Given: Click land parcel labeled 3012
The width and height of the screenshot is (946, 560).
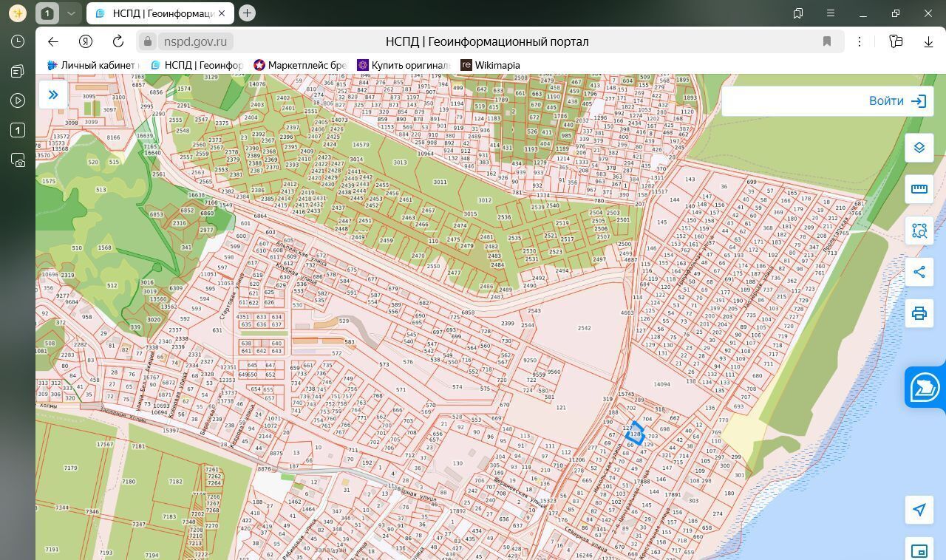Looking at the screenshot, I should coord(485,200).
